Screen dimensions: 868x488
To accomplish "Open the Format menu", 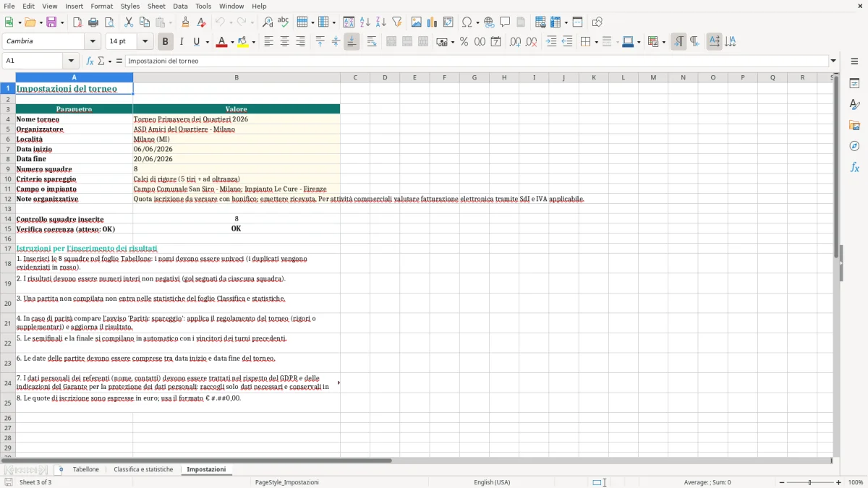I will click(101, 6).
